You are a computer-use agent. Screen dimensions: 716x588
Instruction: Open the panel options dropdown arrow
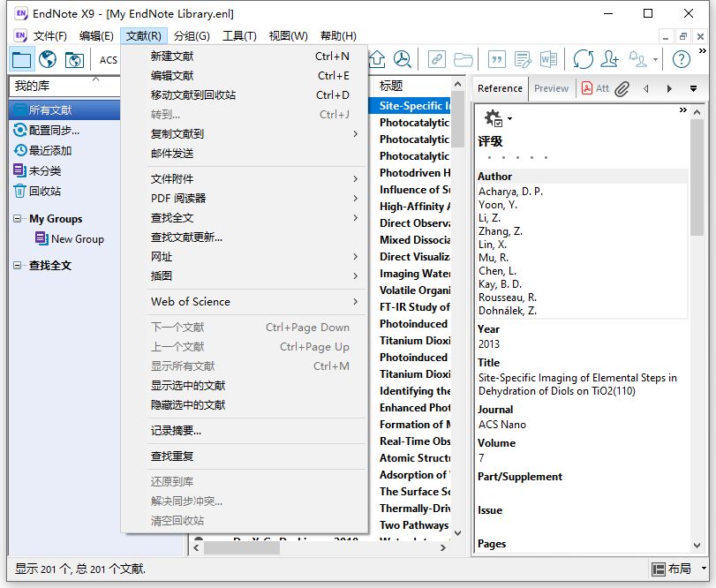click(x=693, y=88)
